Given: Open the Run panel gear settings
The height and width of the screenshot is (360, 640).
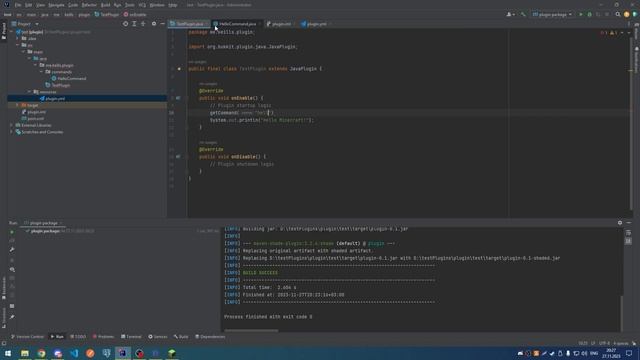Looking at the screenshot, I should click(620, 222).
